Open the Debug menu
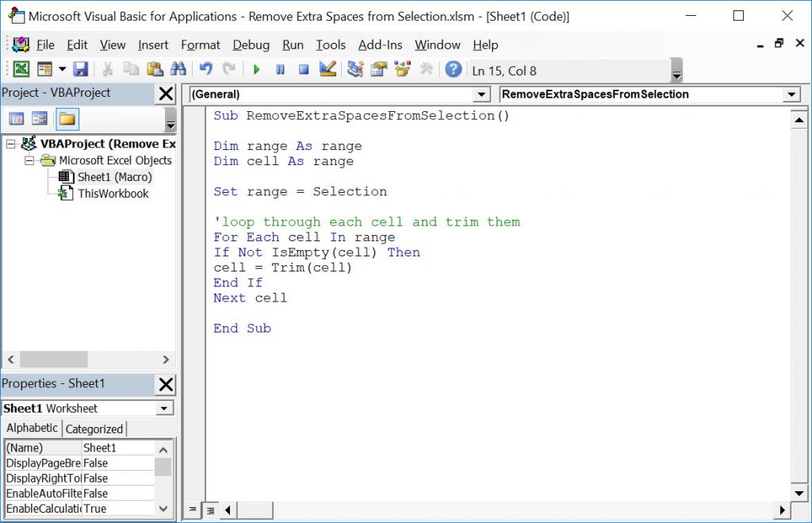 tap(251, 45)
